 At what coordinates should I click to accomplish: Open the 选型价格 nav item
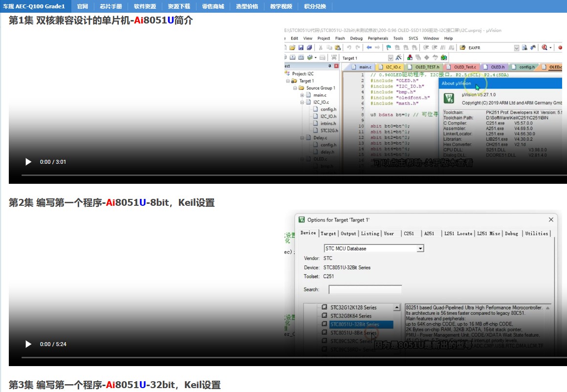point(247,6)
